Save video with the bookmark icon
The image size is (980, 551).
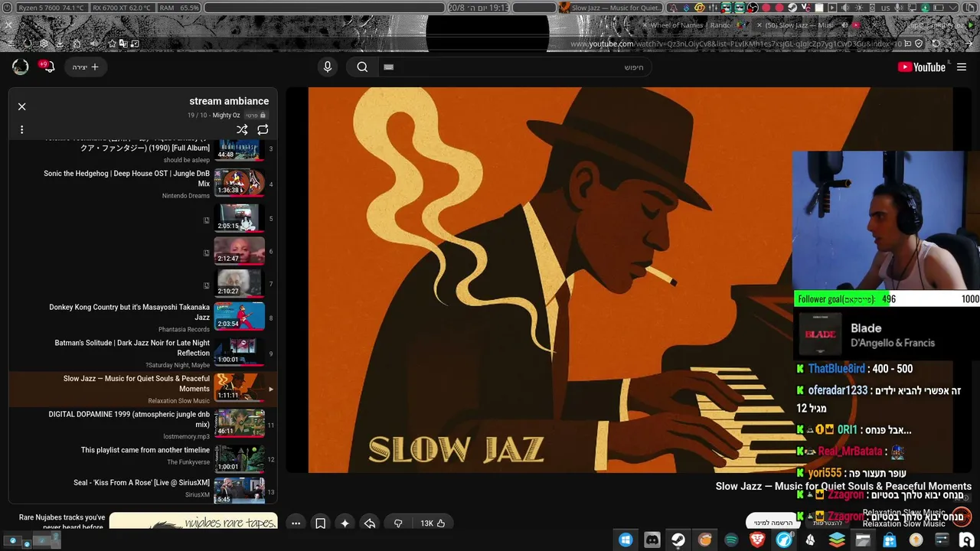point(321,523)
